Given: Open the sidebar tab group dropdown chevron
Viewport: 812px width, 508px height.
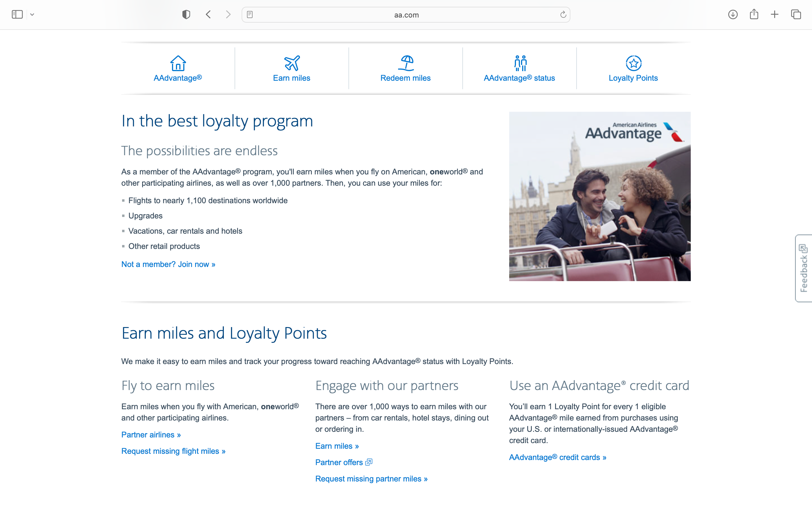Looking at the screenshot, I should click(x=32, y=14).
